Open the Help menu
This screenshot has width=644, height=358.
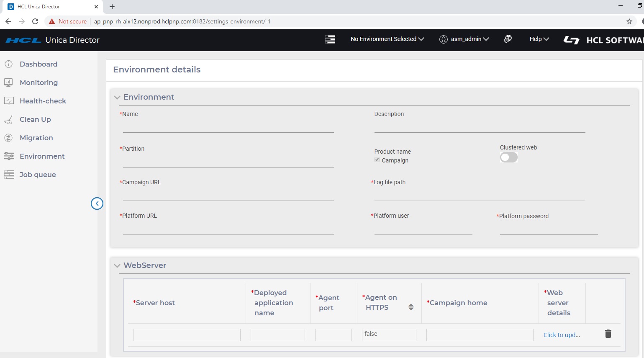(x=539, y=39)
